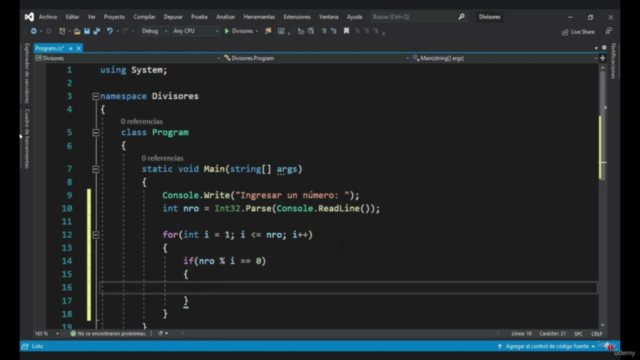Click the no problems found status icon

pyautogui.click(x=73, y=333)
